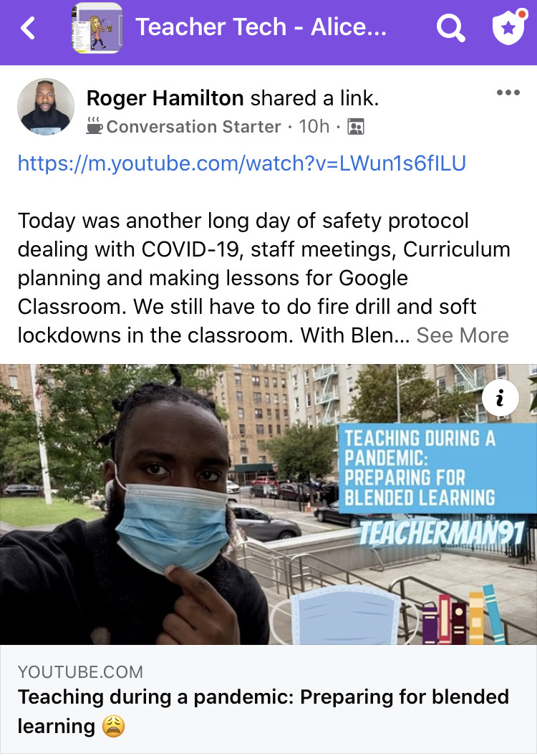This screenshot has width=537, height=756.
Task: Tap the Conversation Starter label
Action: point(193,127)
